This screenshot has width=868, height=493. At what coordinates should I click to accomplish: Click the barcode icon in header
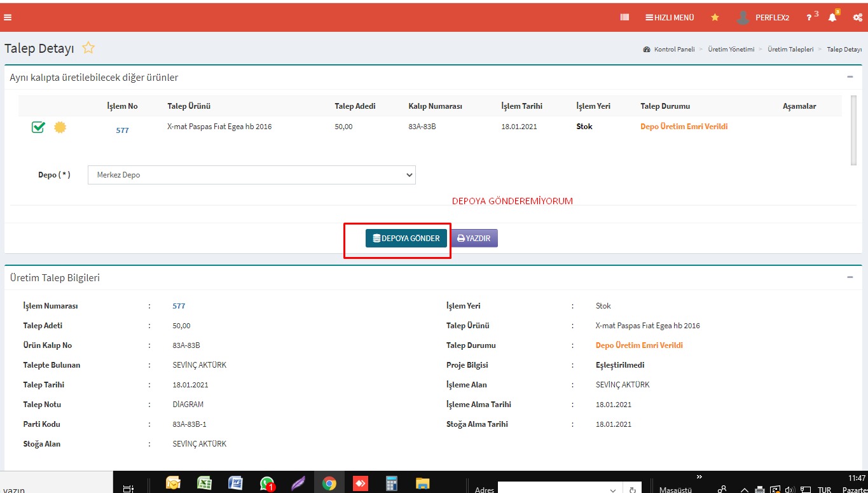pos(624,17)
